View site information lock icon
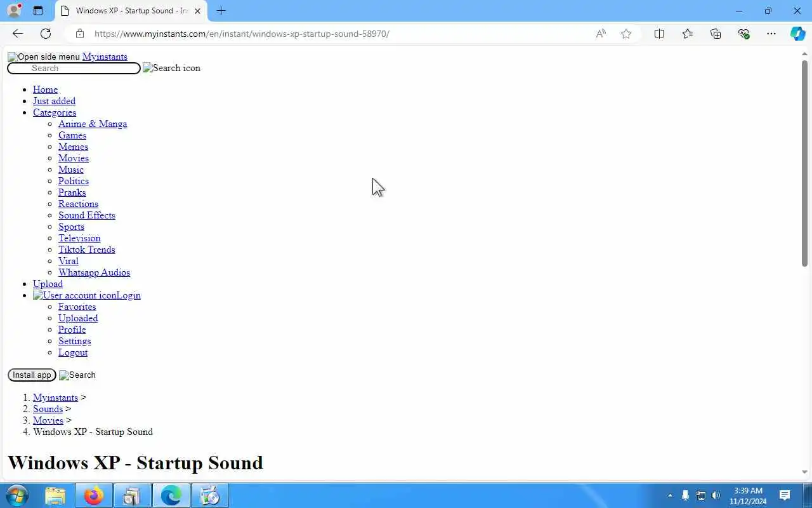 79,34
